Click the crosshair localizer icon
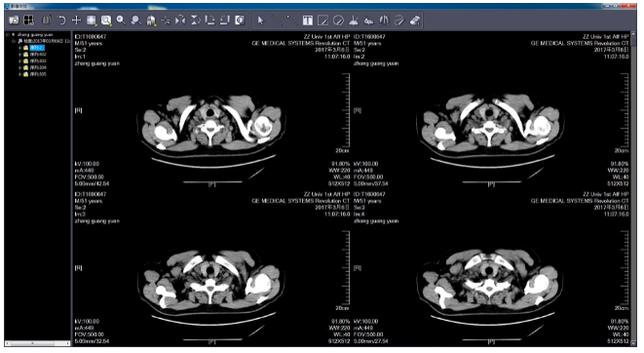Image resolution: width=644 pixels, height=353 pixels. coord(166,20)
